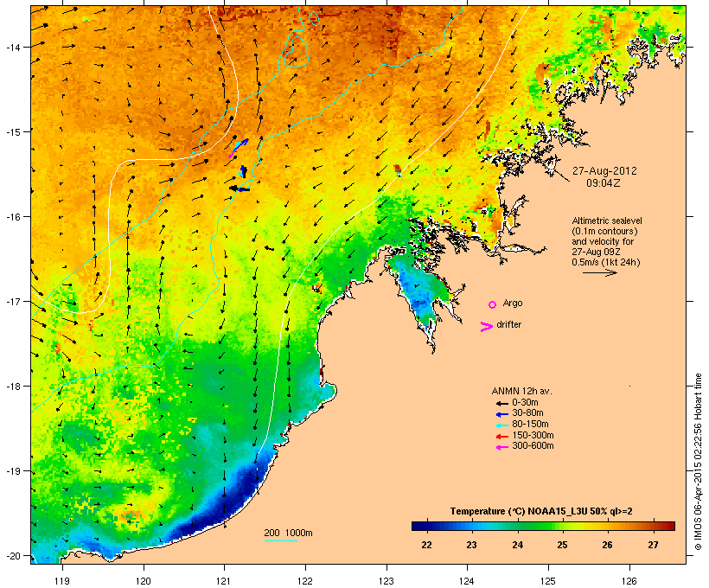Click the Argo legend label
The width and height of the screenshot is (709, 588).
coord(513,303)
